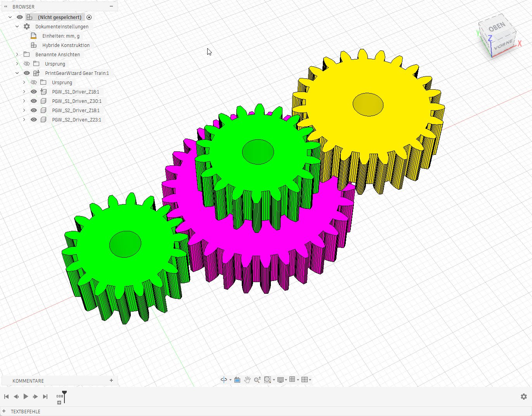
Task: Click the Benannte Ansichten folder icon
Action: (27, 54)
